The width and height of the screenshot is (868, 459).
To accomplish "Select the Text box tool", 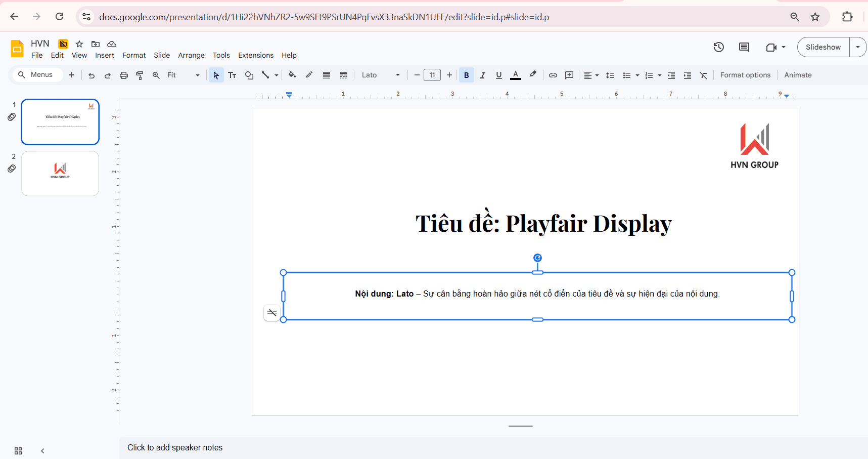I will click(232, 74).
